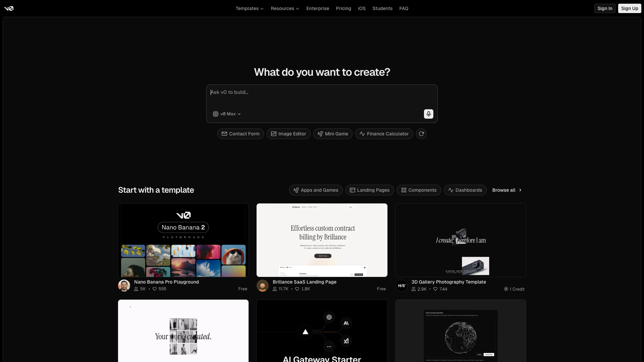The height and width of the screenshot is (362, 644).
Task: Open the Resources dropdown menu
Action: point(284,8)
